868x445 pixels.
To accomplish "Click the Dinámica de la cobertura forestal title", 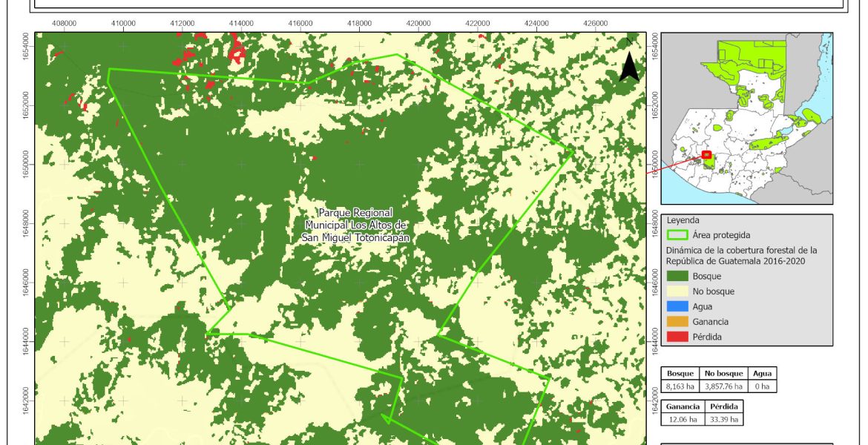I will click(741, 255).
